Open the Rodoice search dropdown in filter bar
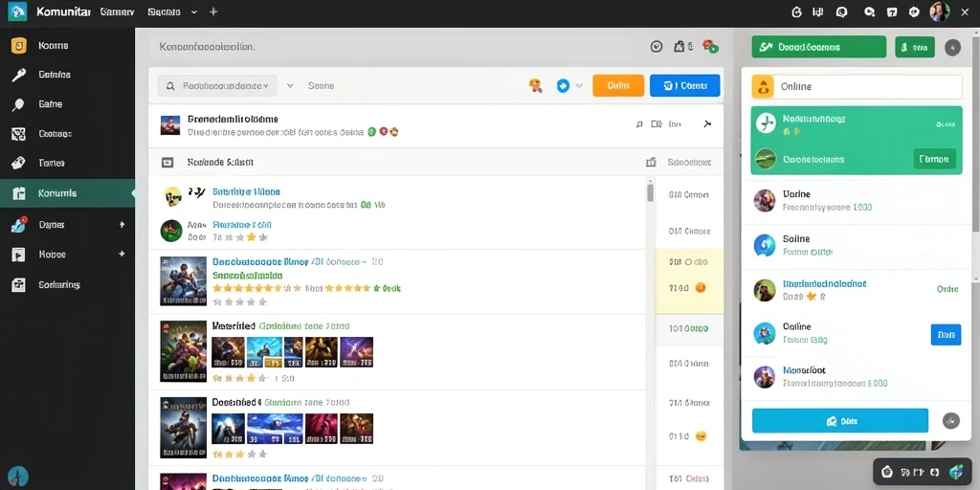 click(x=217, y=85)
